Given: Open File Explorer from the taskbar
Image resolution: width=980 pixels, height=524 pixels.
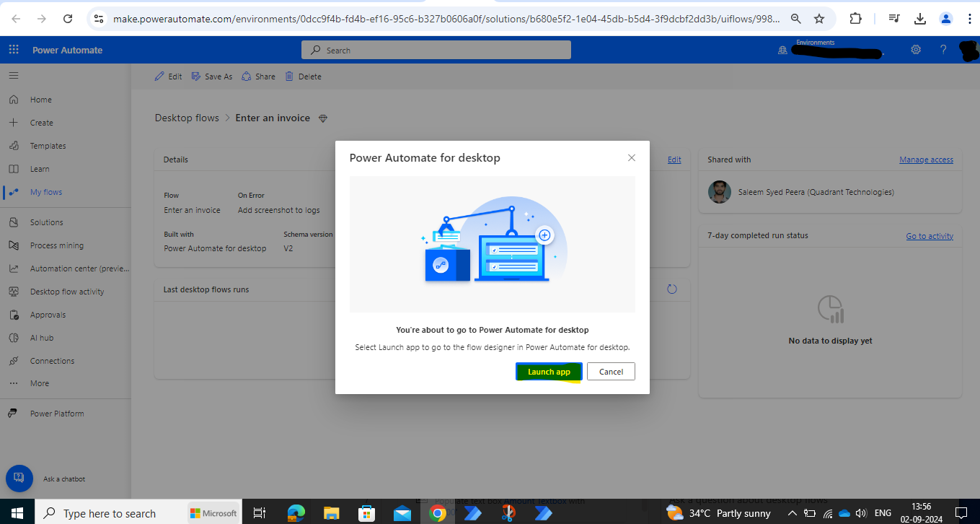Looking at the screenshot, I should click(x=331, y=513).
